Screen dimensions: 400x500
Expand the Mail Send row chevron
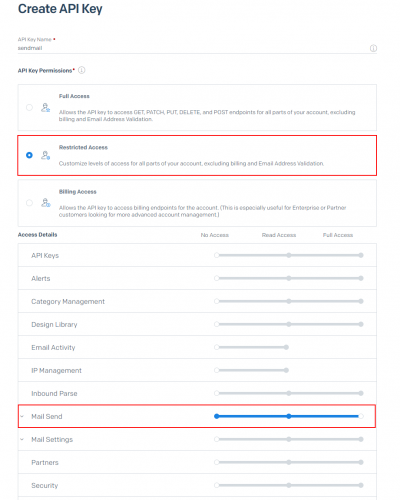pyautogui.click(x=22, y=416)
